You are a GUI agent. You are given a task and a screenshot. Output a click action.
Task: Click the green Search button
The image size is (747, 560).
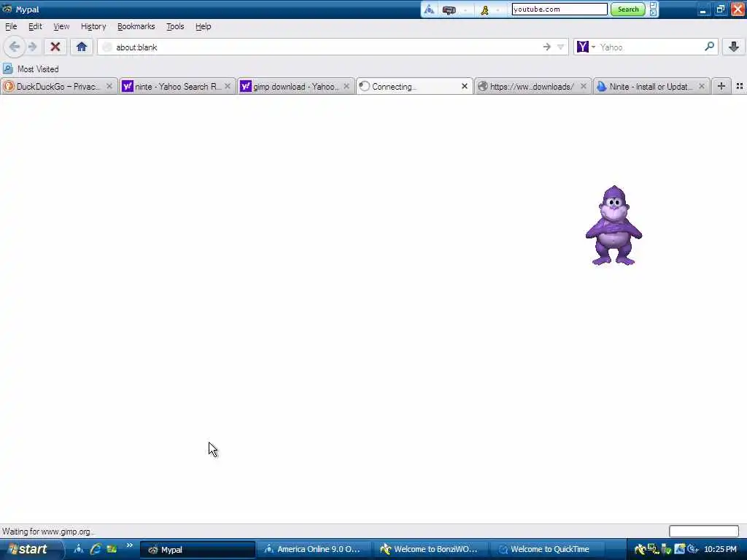(628, 9)
